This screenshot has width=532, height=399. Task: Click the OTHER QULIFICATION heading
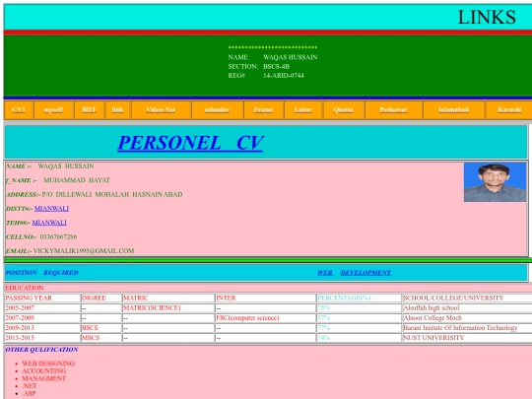(x=41, y=350)
